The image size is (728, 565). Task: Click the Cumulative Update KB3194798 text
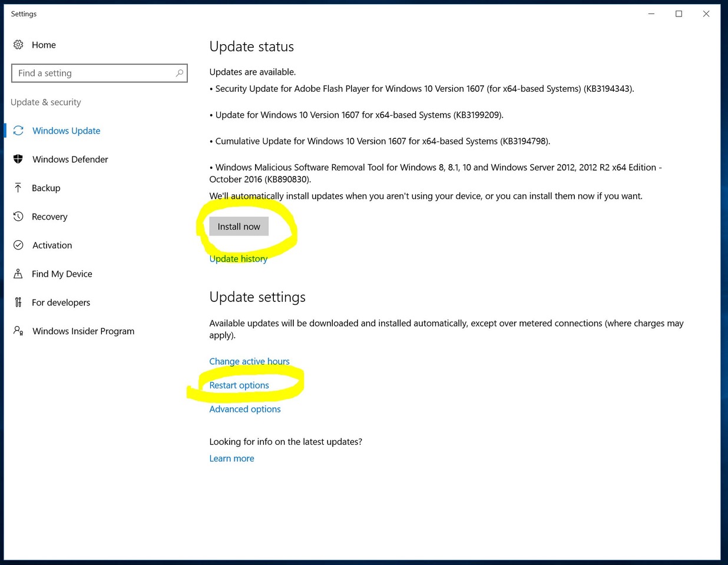(x=380, y=141)
